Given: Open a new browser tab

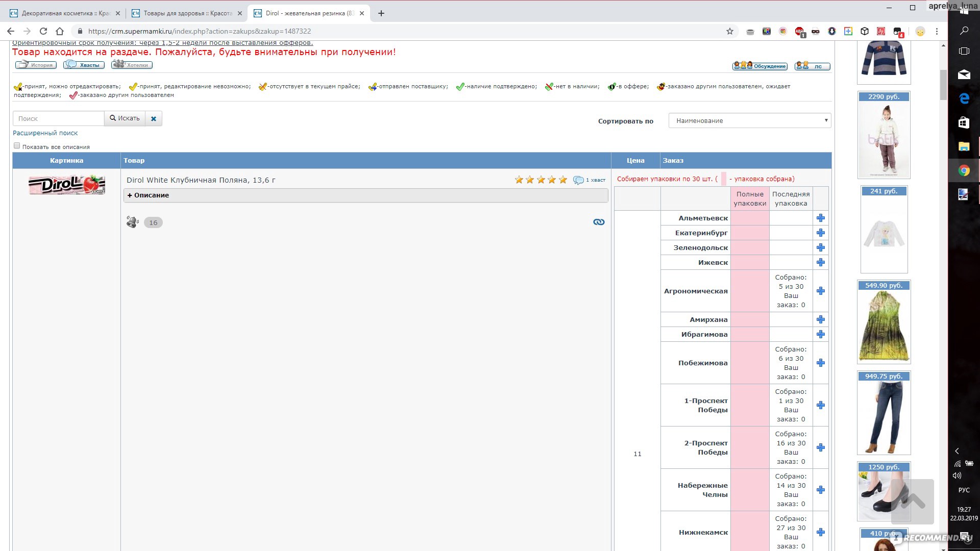Looking at the screenshot, I should [381, 13].
